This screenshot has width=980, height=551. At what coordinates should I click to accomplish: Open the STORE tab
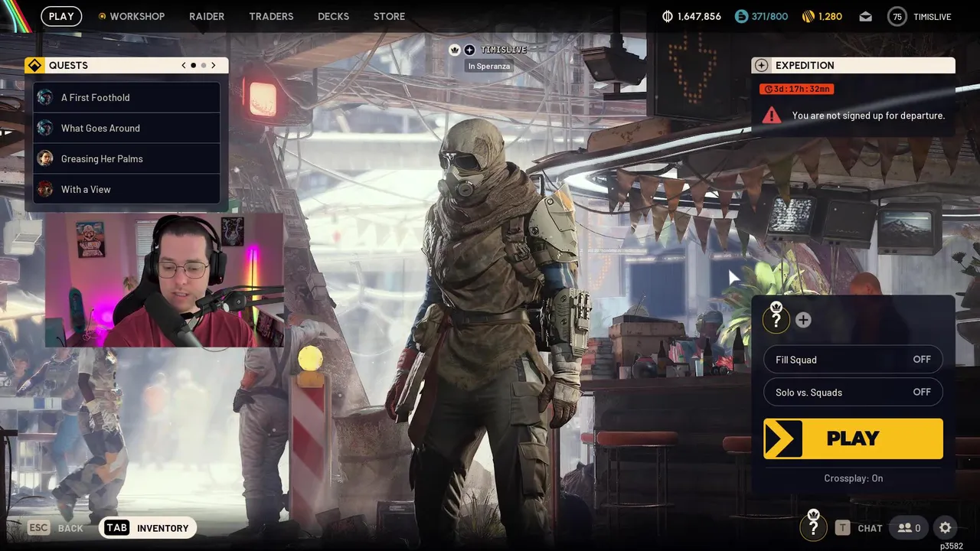click(x=389, y=16)
